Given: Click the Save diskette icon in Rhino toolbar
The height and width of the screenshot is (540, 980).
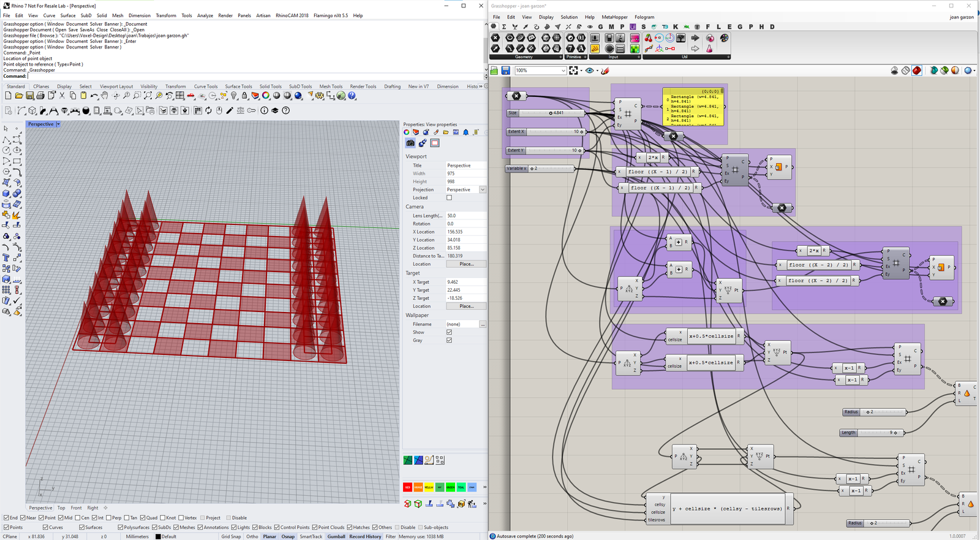Looking at the screenshot, I should click(x=29, y=96).
